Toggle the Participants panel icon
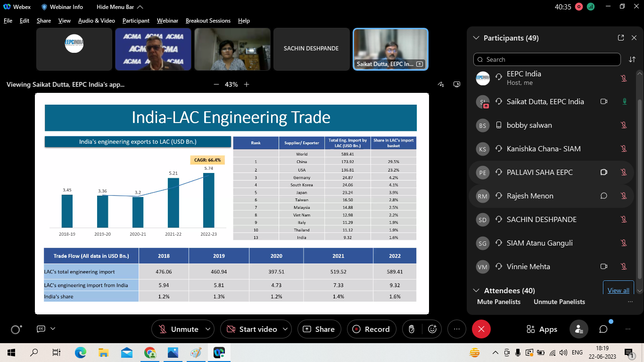 point(578,329)
